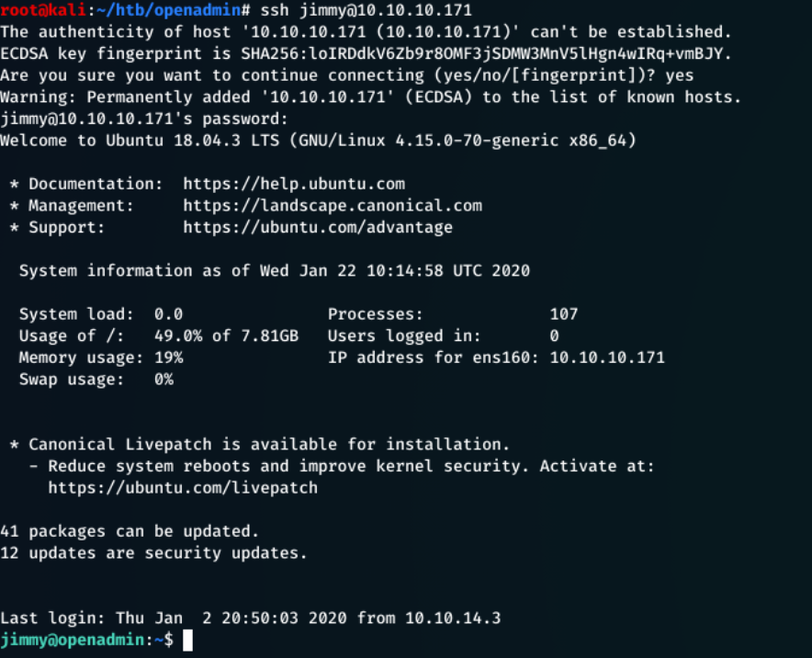Click the "12 updates are security updates" line
The image size is (812, 658).
(x=153, y=553)
